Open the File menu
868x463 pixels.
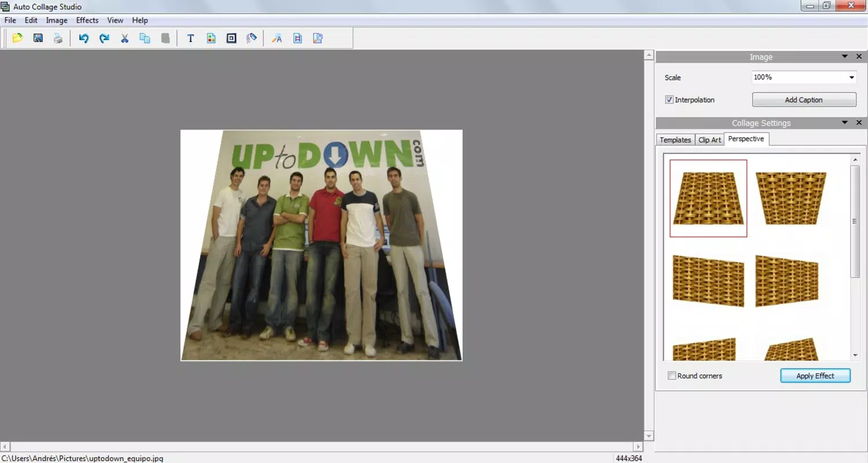coord(10,20)
